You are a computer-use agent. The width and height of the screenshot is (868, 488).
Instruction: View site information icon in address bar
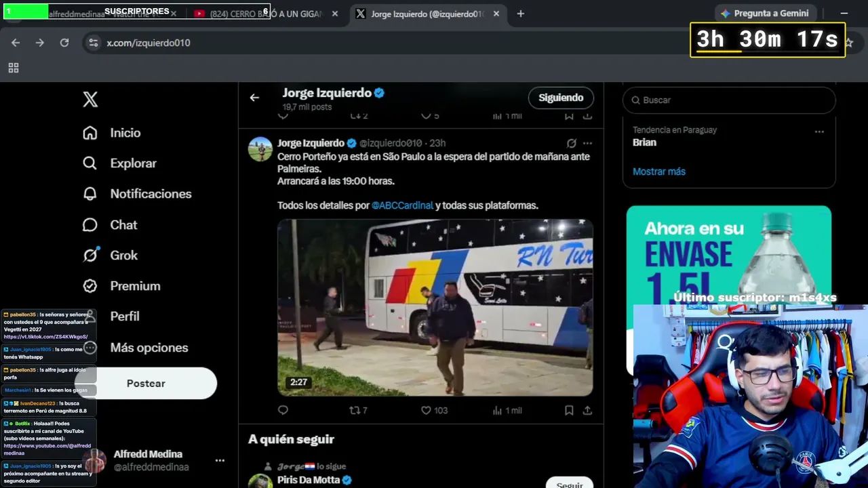[x=93, y=43]
